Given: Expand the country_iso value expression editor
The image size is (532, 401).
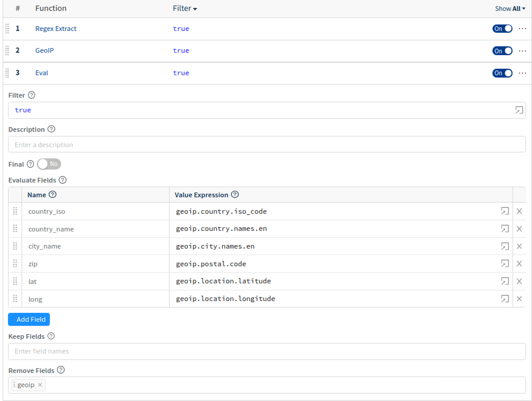Looking at the screenshot, I should point(505,211).
